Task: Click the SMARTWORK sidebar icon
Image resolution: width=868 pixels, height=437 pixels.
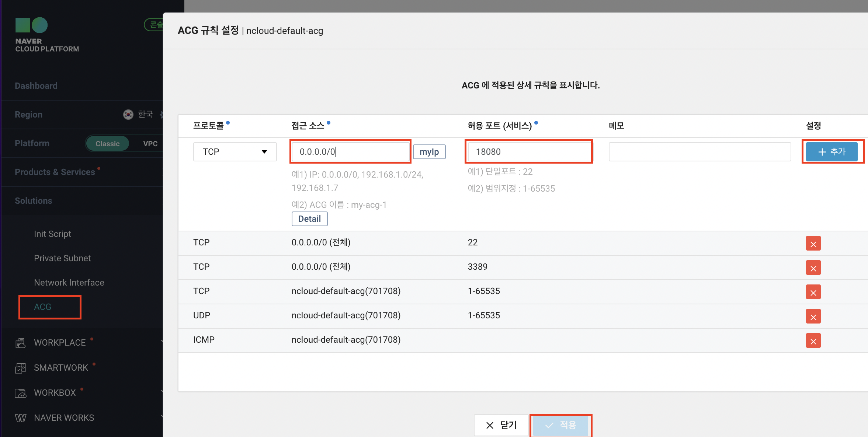Action: coord(21,368)
